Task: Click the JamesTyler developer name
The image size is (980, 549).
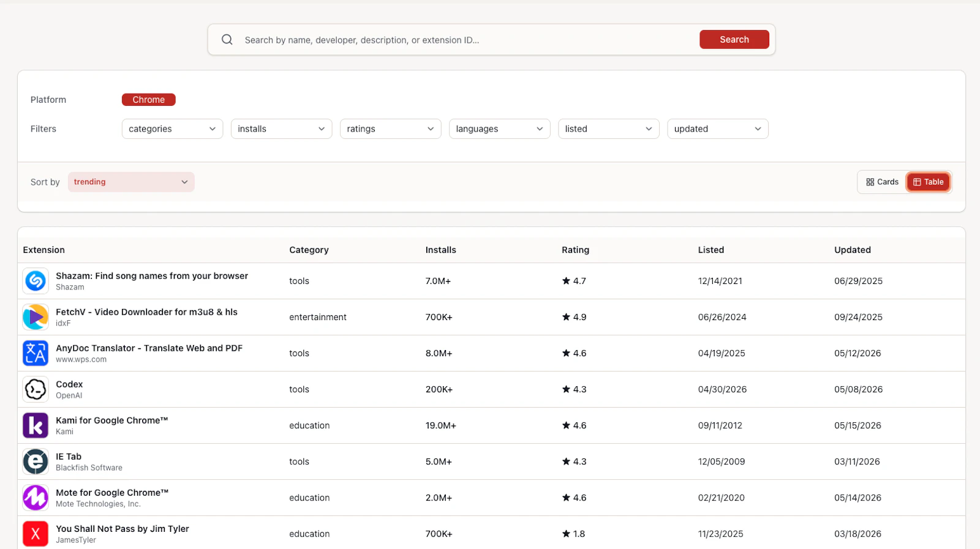Action: tap(76, 540)
